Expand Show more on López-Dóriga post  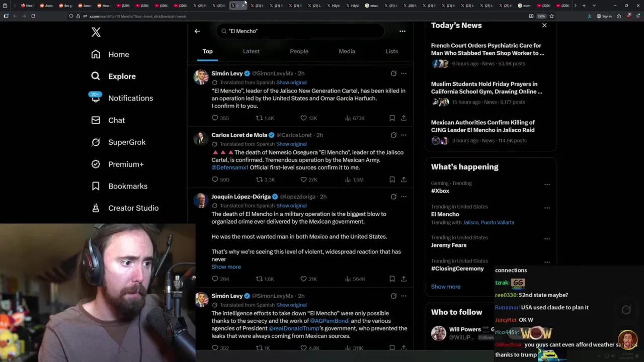pyautogui.click(x=226, y=267)
